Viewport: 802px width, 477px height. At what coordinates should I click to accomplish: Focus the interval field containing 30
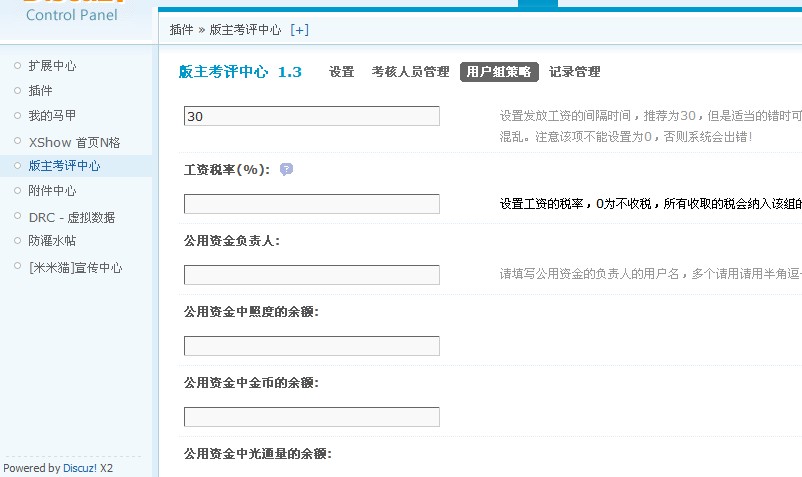[x=311, y=116]
